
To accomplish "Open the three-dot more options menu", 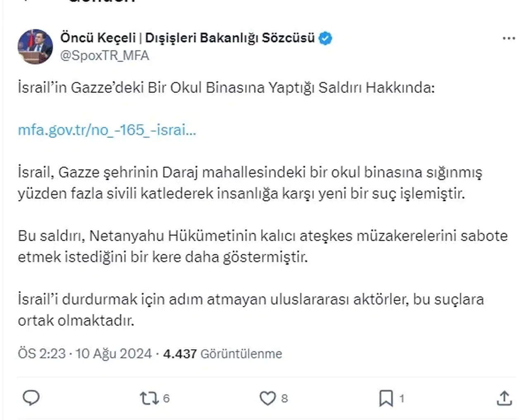I will [509, 38].
